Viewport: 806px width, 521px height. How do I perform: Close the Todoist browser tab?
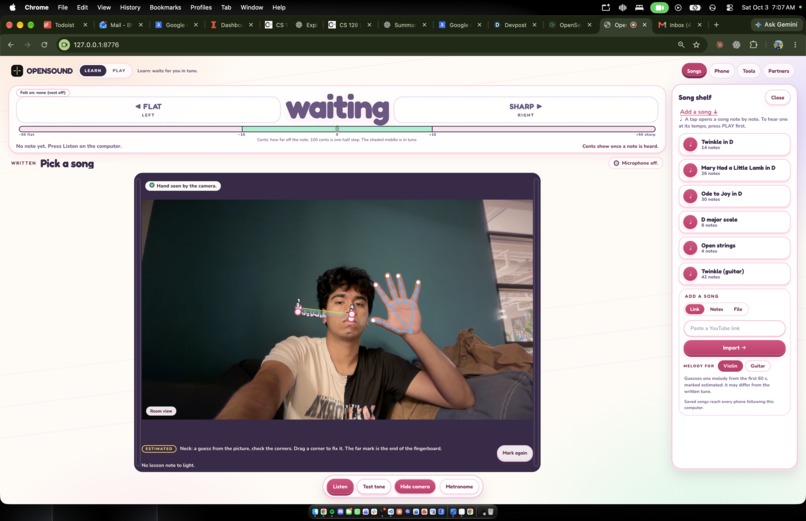coord(85,25)
